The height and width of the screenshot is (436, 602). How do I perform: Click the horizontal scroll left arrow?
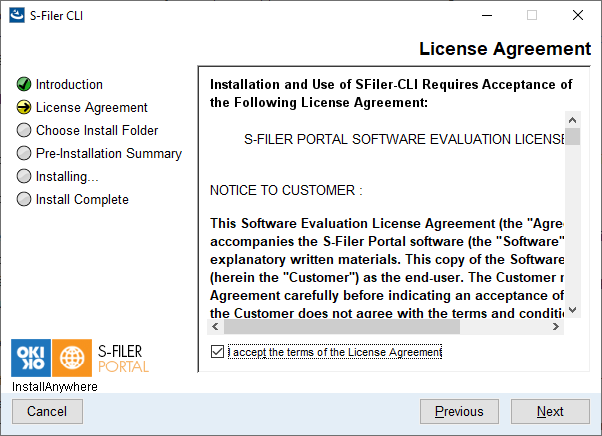pos(215,327)
